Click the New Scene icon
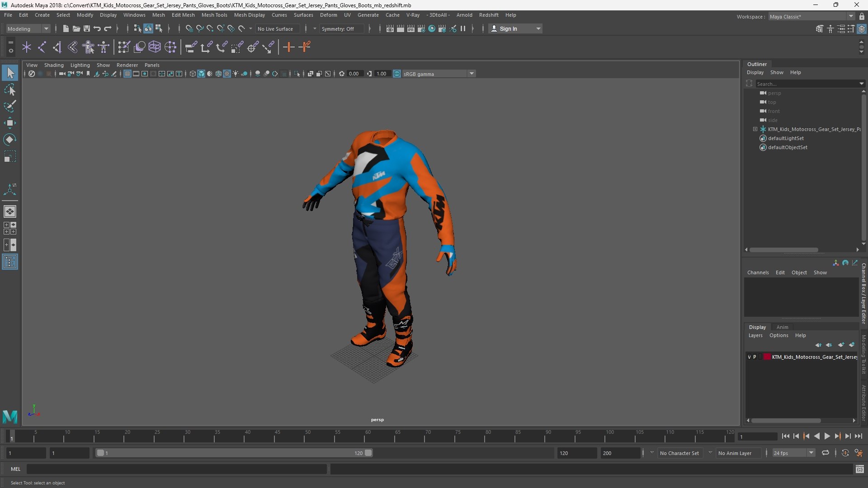The height and width of the screenshot is (488, 868). coord(66,28)
